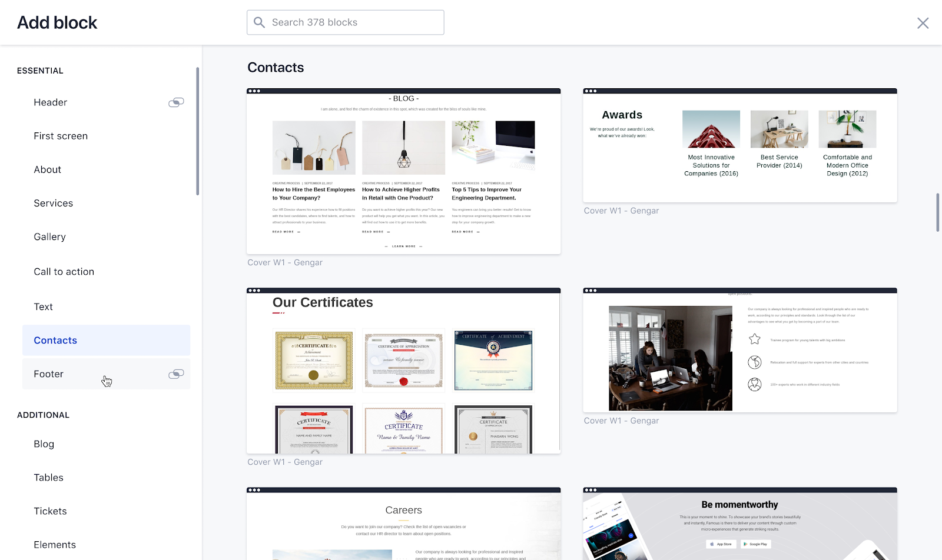Open the First screen category
This screenshot has width=942, height=560.
click(106, 136)
